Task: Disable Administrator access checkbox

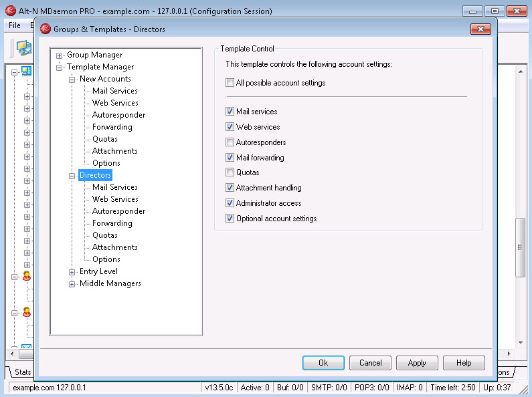Action: pos(230,203)
